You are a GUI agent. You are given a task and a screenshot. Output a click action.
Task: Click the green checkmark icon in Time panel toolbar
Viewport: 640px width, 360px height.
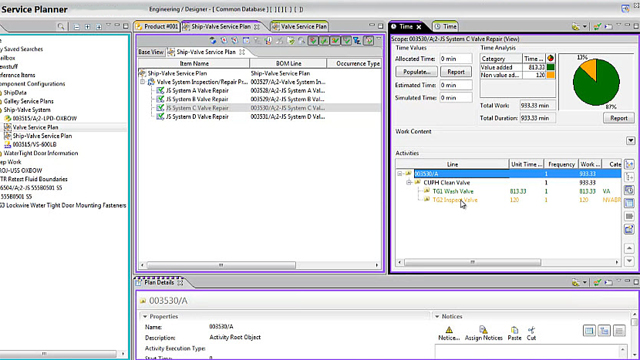597,27
